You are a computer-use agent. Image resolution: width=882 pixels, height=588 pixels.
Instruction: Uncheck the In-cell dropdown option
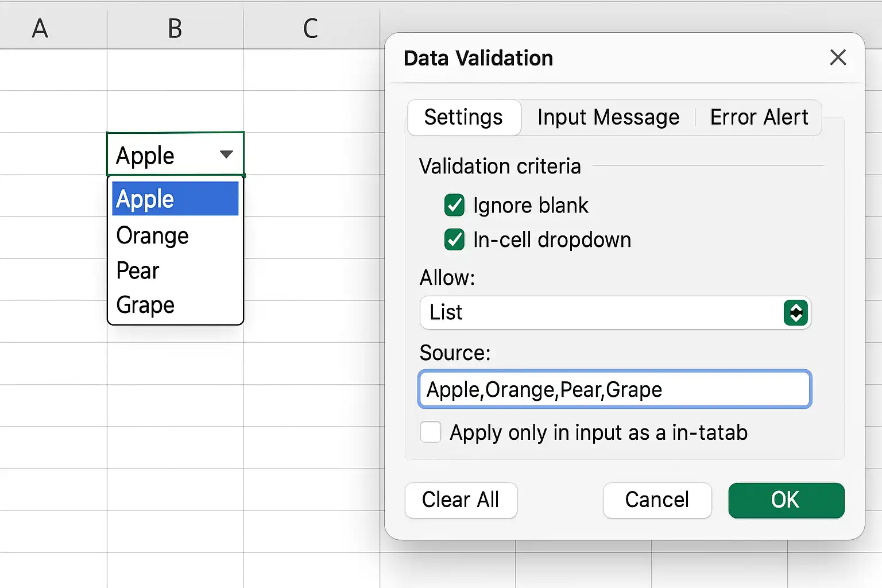pyautogui.click(x=454, y=239)
